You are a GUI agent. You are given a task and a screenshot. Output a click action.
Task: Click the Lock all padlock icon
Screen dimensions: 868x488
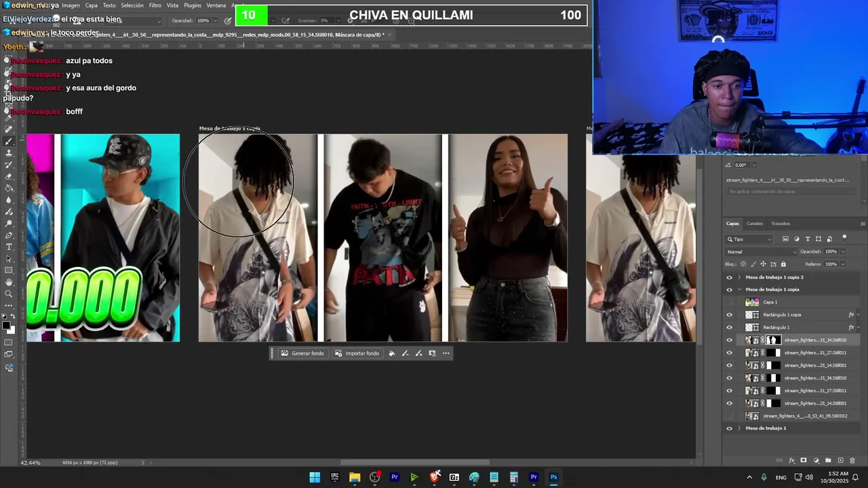[783, 264]
